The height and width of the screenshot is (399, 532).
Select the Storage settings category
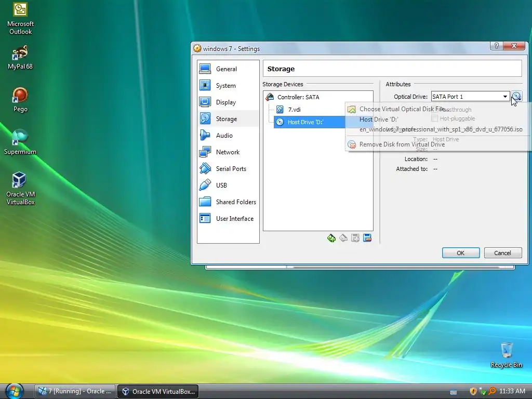tap(228, 119)
